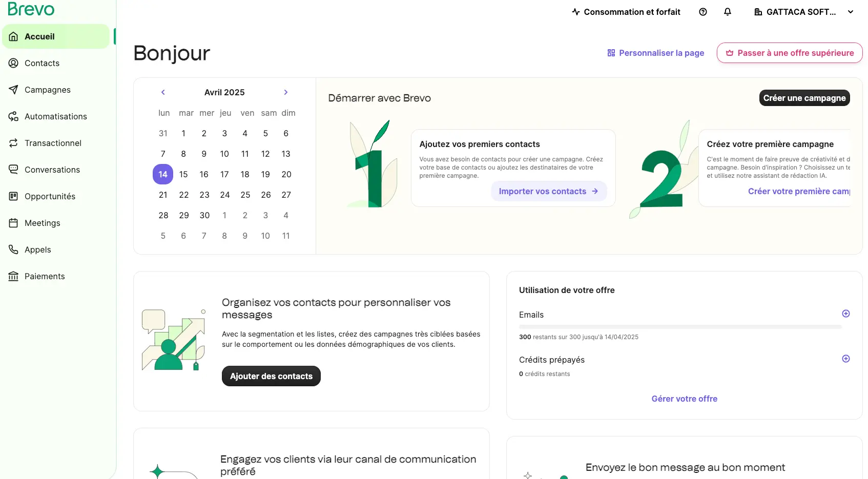Click Créer une campagne button

[804, 98]
